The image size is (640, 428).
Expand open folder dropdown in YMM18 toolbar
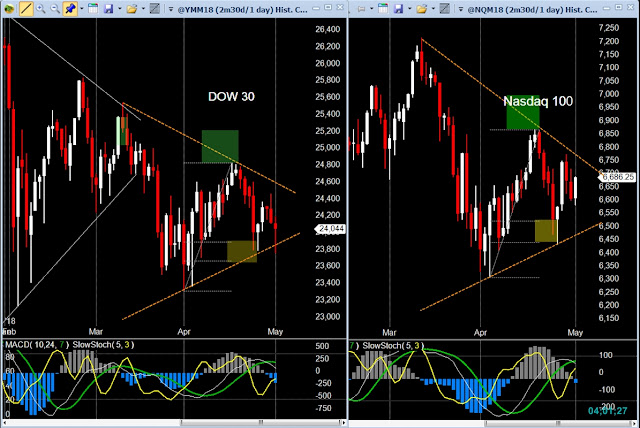click(143, 9)
